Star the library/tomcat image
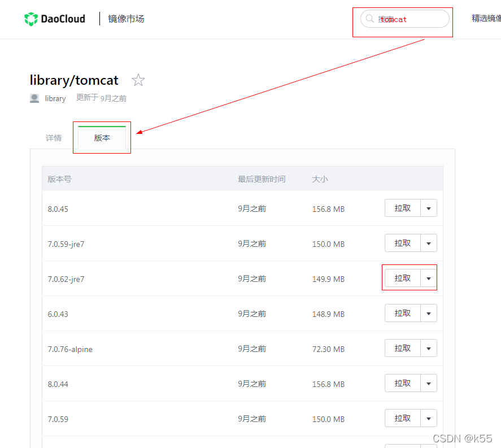 click(138, 80)
